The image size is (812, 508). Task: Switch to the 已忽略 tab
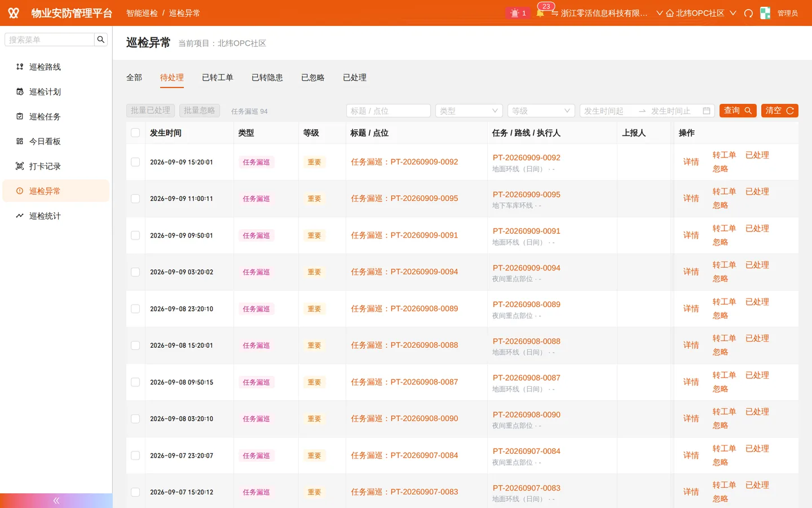click(x=313, y=77)
